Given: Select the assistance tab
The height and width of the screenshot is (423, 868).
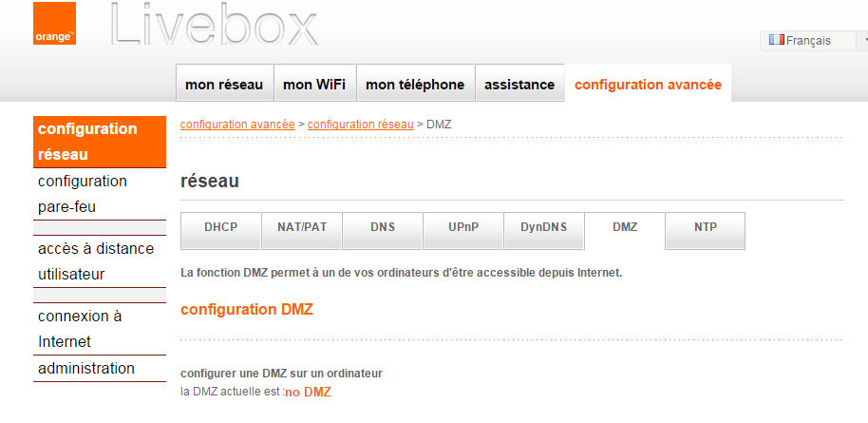Looking at the screenshot, I should (x=519, y=85).
